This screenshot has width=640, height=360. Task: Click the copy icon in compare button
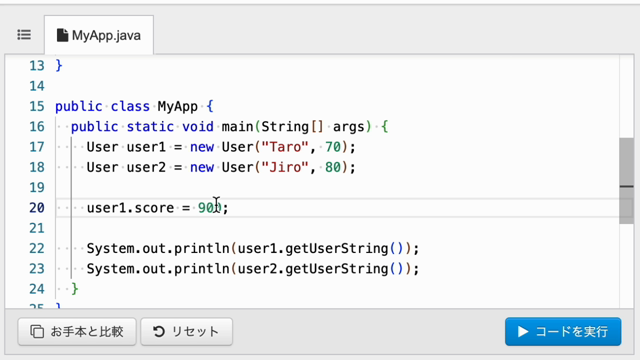(x=37, y=331)
